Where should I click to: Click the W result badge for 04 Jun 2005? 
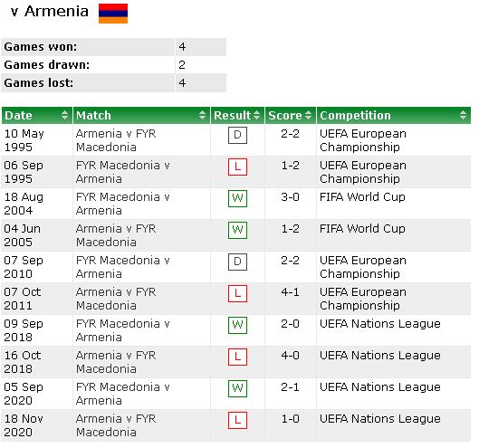click(237, 230)
